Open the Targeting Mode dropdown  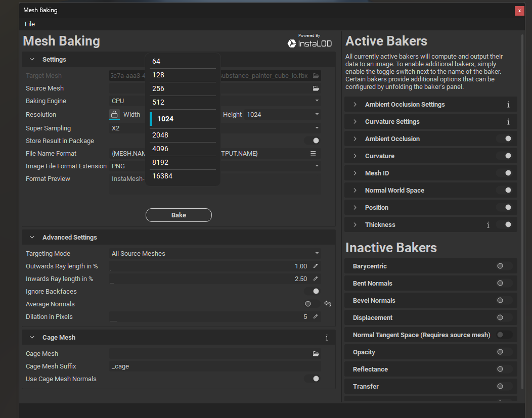coord(215,254)
